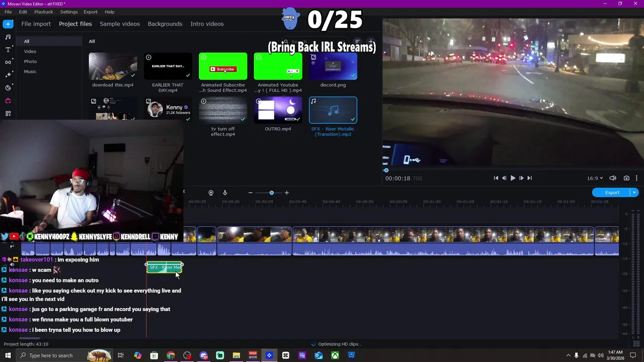The height and width of the screenshot is (362, 644).
Task: Play the preview video
Action: 513,178
